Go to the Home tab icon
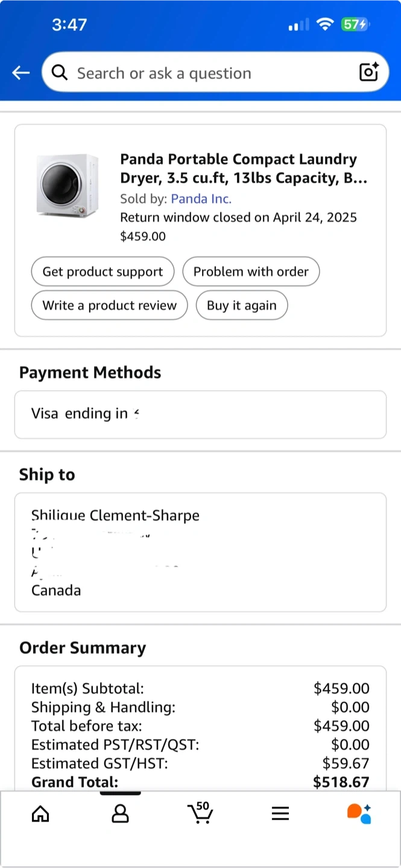Viewport: 401px width, 868px height. (40, 814)
